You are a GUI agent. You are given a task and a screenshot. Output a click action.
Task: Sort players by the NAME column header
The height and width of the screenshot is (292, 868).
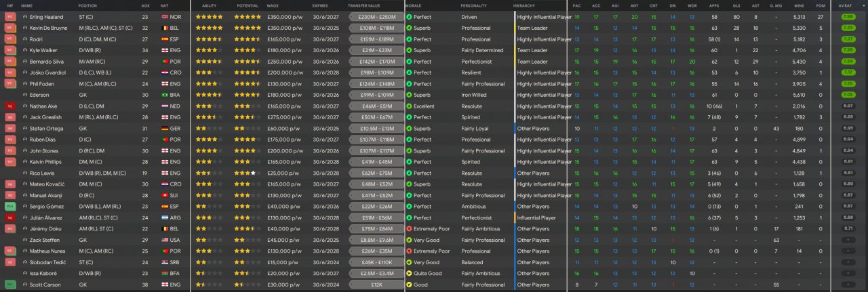[26, 5]
